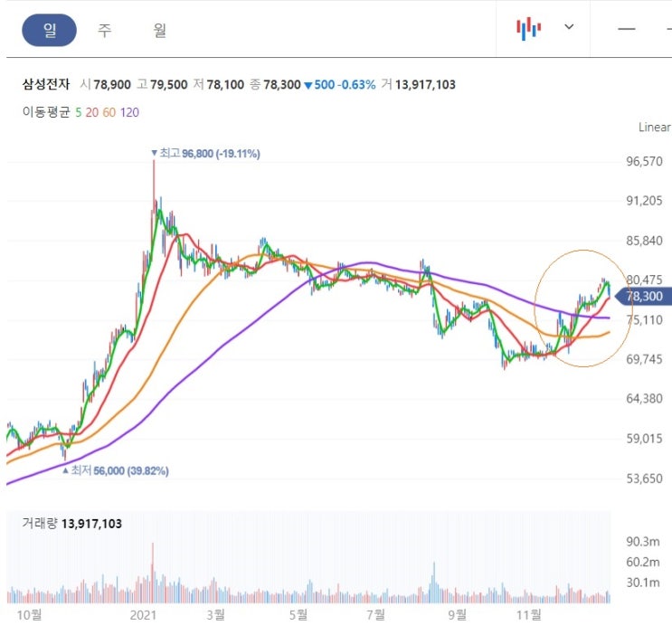This screenshot has width=672, height=635.
Task: Click the candlestick chart type icon
Action: tap(528, 29)
